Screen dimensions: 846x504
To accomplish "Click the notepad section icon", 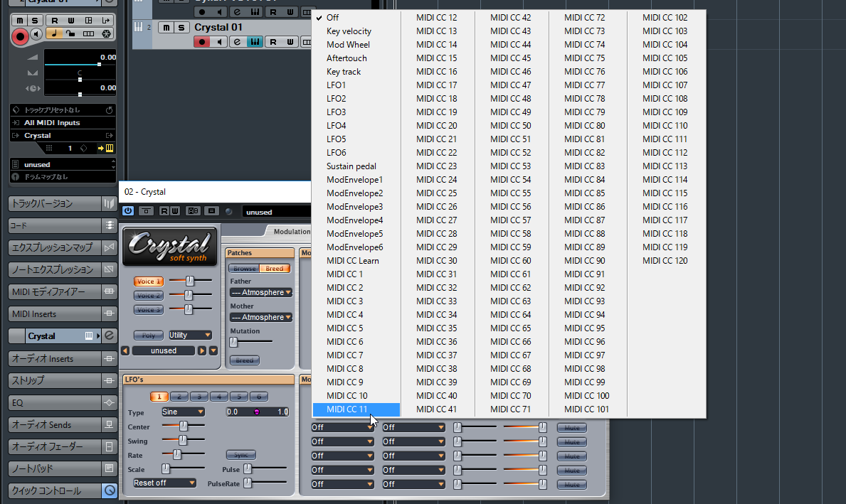I will 110,468.
